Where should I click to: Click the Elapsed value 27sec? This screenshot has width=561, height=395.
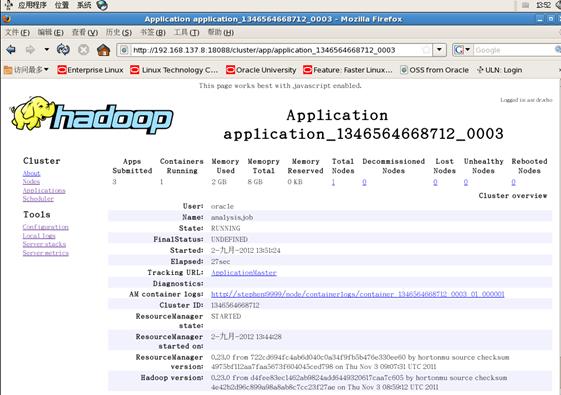[220, 262]
